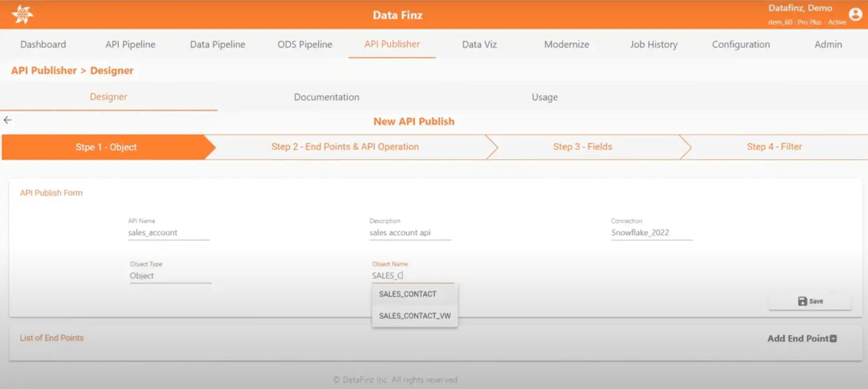The image size is (868, 389).
Task: Open the Connection dropdown showing Snowflake_2022
Action: coord(651,233)
